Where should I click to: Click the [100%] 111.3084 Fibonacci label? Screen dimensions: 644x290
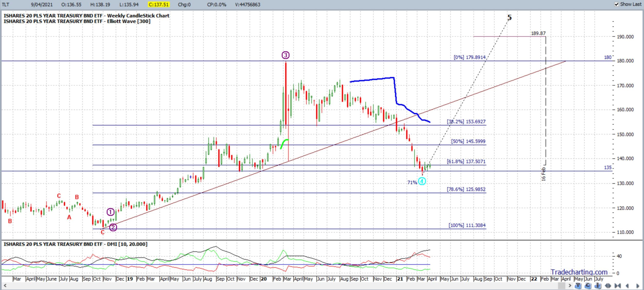(467, 225)
